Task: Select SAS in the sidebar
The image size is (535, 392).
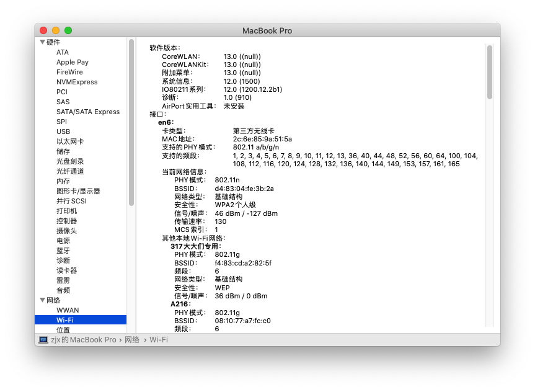Action: [63, 102]
